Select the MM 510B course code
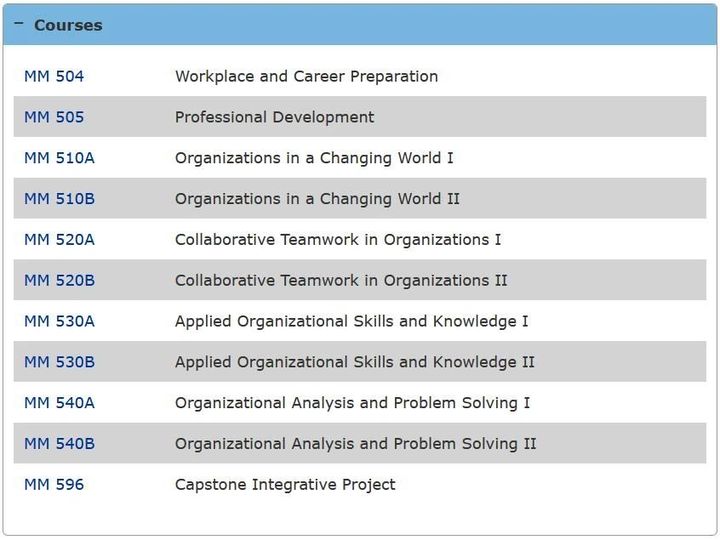Image resolution: width=720 pixels, height=540 pixels. (59, 199)
